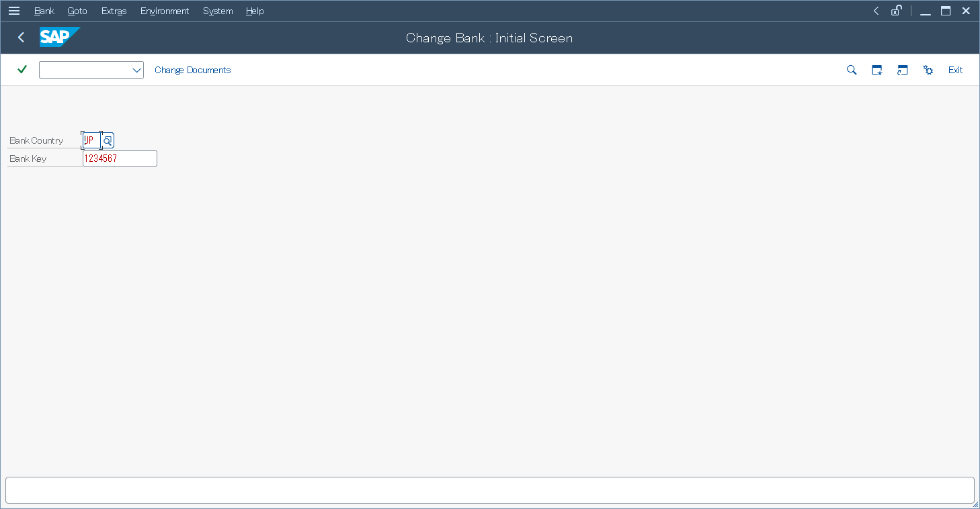The width and height of the screenshot is (980, 509).
Task: Go back with the arrow beside SAP logo
Action: (x=22, y=38)
